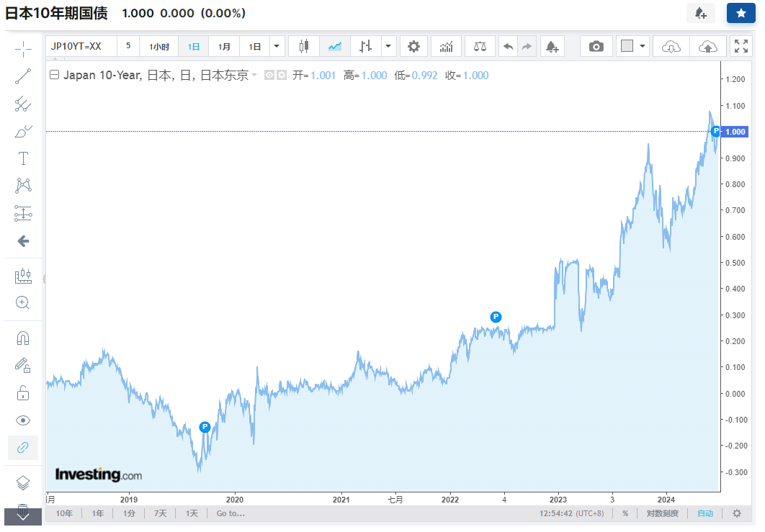This screenshot has width=765, height=532.
Task: Take a chart snapshot with camera icon
Action: pos(596,47)
